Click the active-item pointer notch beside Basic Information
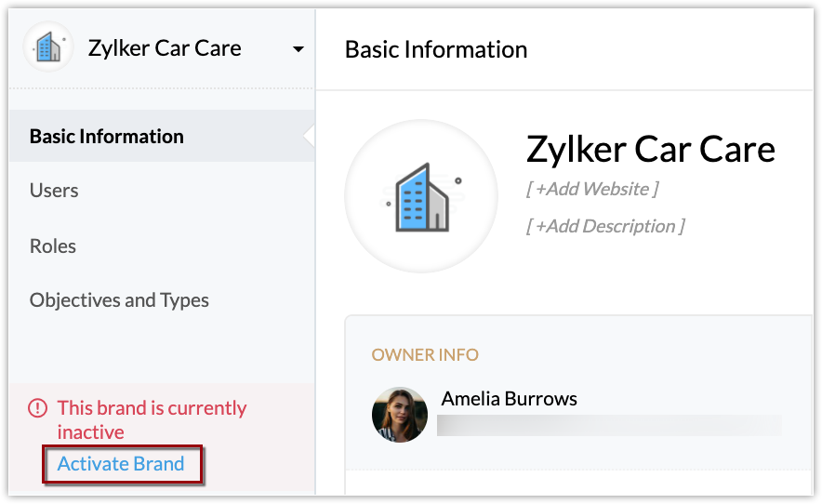 [310, 137]
